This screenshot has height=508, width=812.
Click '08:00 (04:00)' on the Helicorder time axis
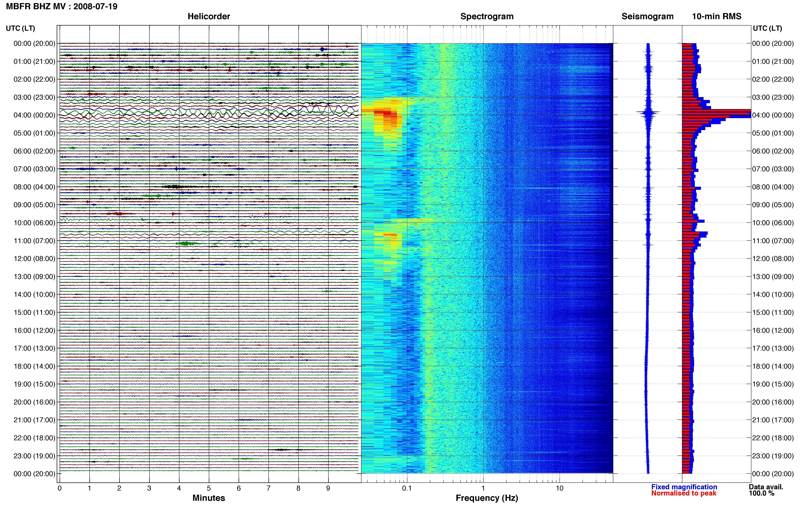coord(34,187)
